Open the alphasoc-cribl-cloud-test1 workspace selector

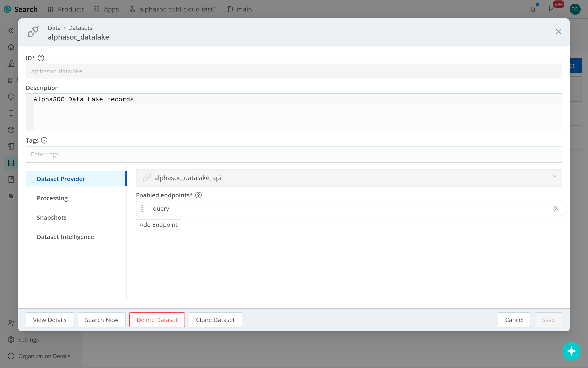pos(173,9)
